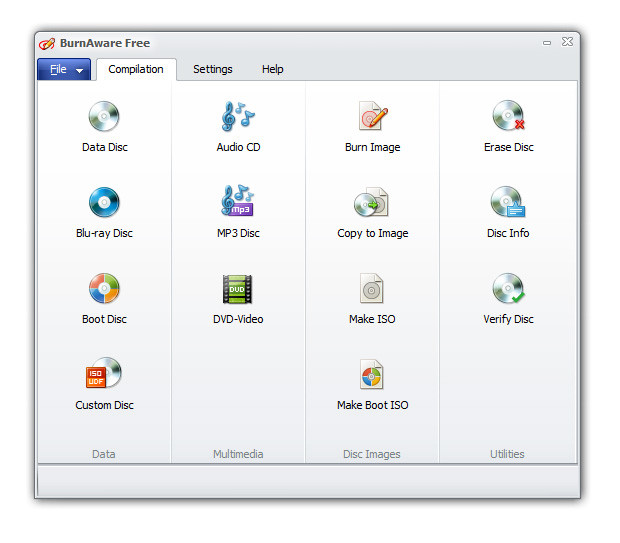This screenshot has width=620, height=543.
Task: Close the BurnAware Free window
Action: tap(567, 42)
